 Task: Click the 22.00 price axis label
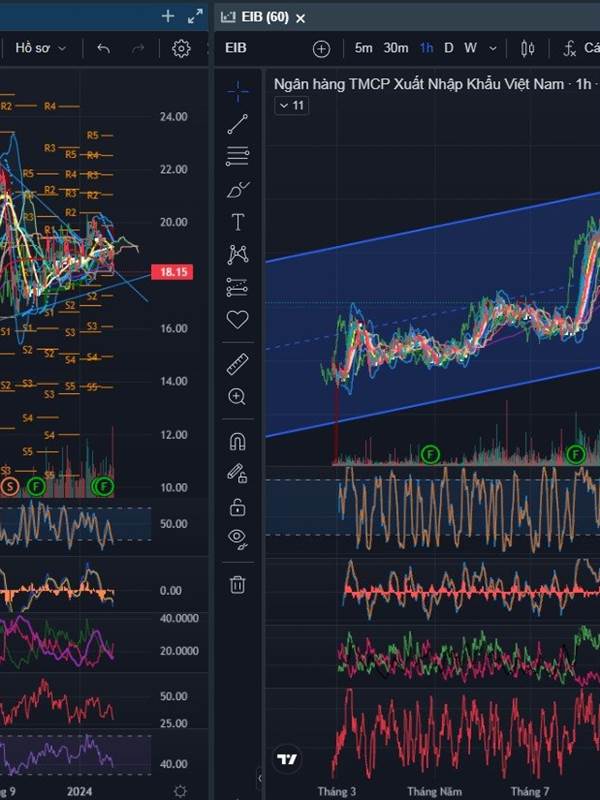tap(173, 169)
